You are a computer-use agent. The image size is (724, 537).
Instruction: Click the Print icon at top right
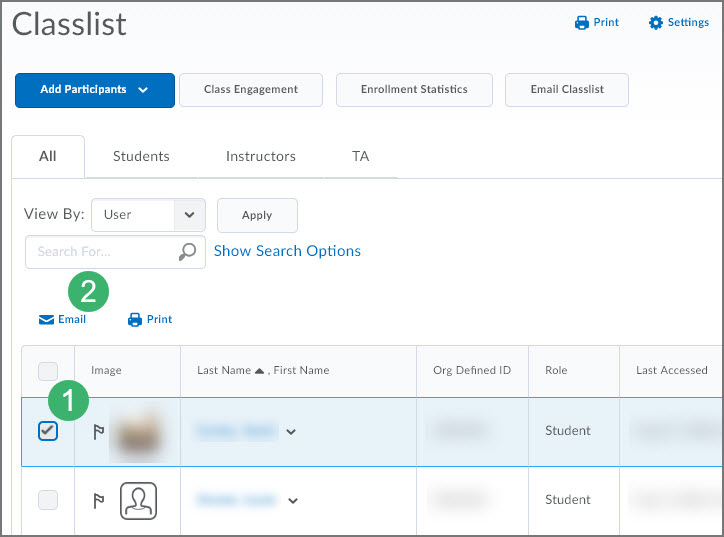(581, 23)
